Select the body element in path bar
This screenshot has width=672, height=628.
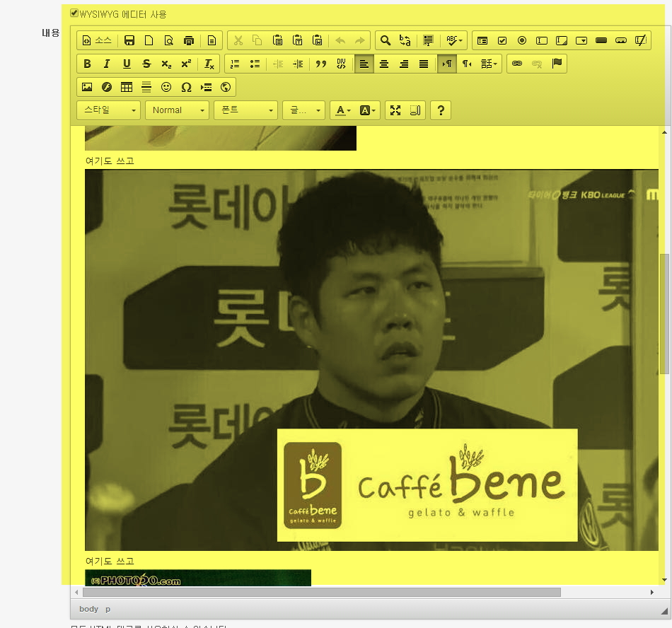[88, 609]
